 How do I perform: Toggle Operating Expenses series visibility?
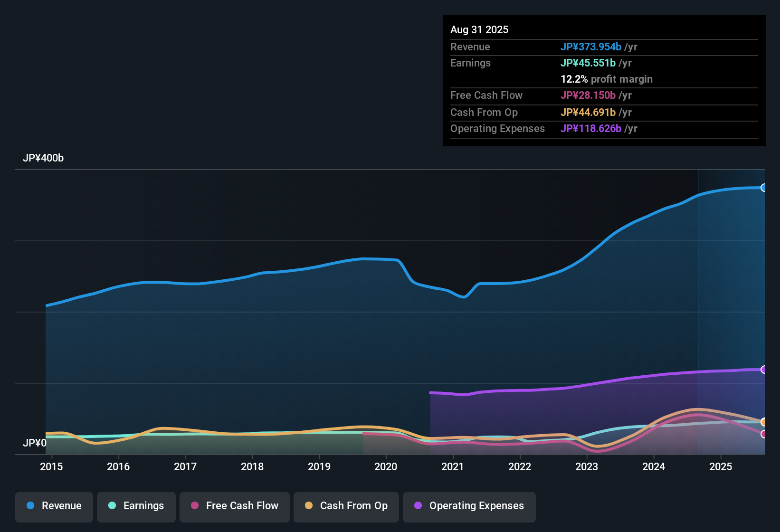[x=469, y=506]
